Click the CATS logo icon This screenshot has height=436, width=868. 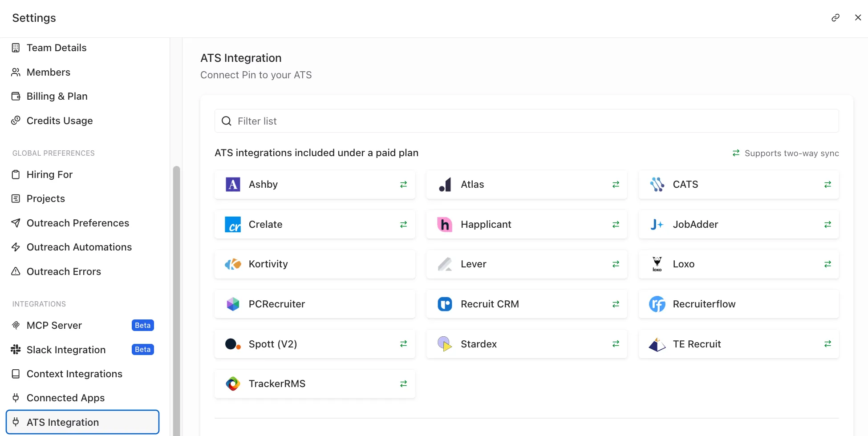(x=657, y=184)
